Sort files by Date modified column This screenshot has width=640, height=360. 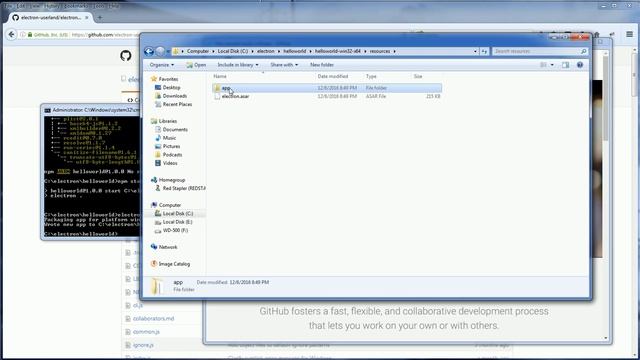(333, 76)
